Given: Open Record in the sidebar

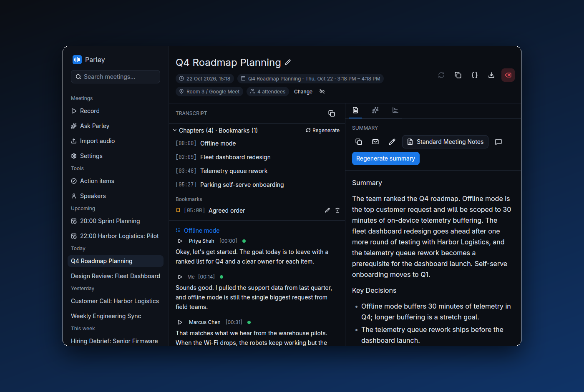Looking at the screenshot, I should [115, 111].
